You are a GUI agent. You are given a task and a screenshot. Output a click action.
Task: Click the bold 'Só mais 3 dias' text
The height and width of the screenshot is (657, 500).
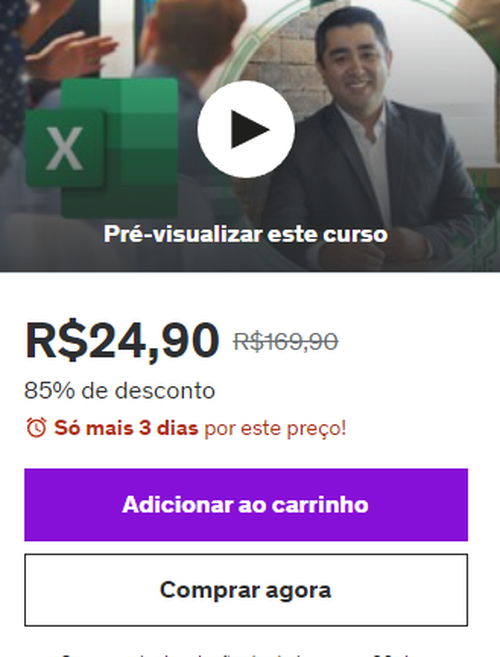pos(126,428)
